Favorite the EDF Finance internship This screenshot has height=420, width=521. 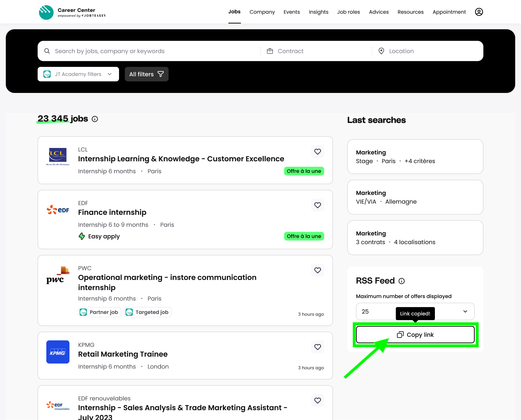[x=318, y=205]
